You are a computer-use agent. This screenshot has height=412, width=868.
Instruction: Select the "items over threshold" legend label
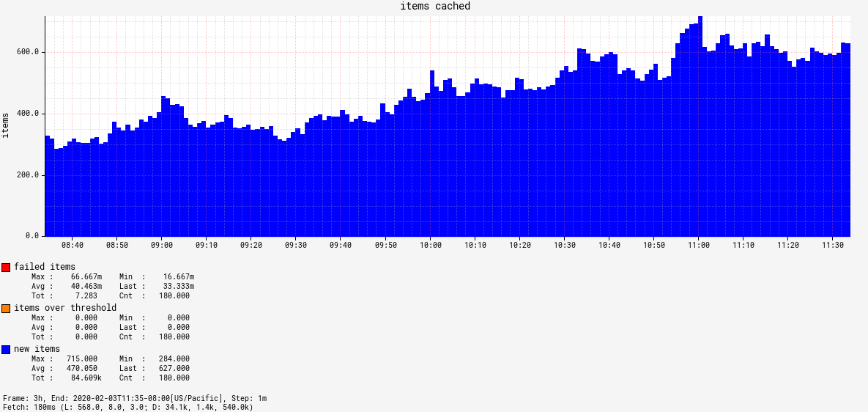pos(64,308)
